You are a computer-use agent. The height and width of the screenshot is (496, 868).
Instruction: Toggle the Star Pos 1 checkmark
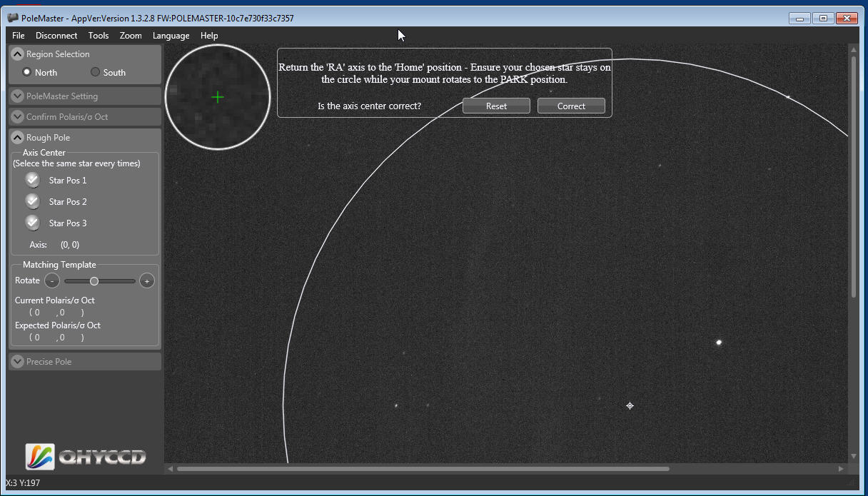coord(32,180)
